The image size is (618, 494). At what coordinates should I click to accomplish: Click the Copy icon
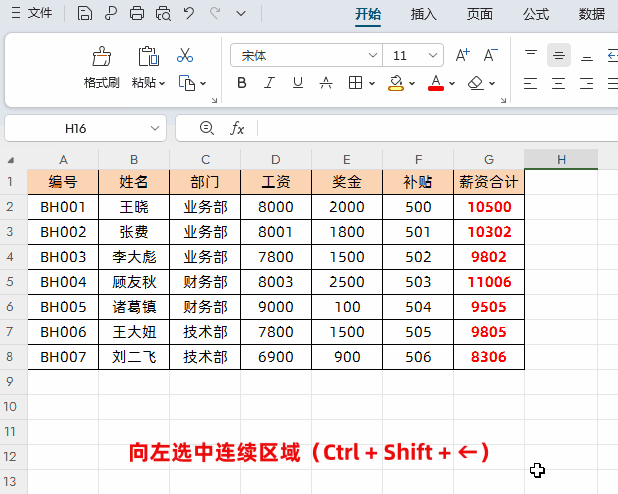[x=187, y=83]
